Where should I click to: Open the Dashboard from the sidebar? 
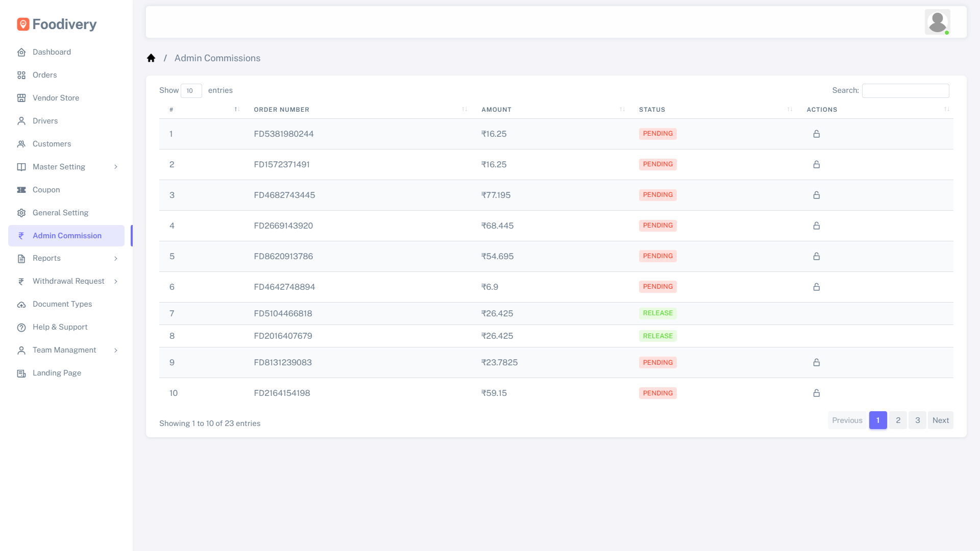pos(51,52)
